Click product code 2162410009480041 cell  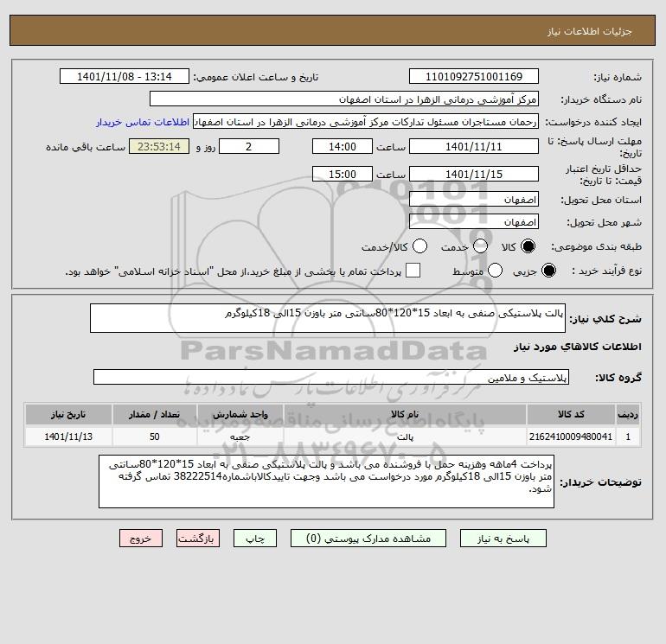point(571,437)
